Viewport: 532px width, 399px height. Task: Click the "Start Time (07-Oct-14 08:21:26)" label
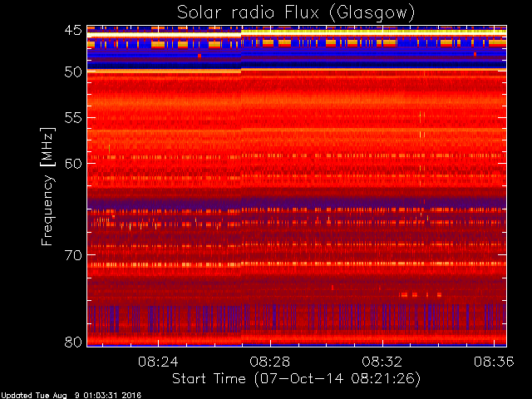click(296, 379)
